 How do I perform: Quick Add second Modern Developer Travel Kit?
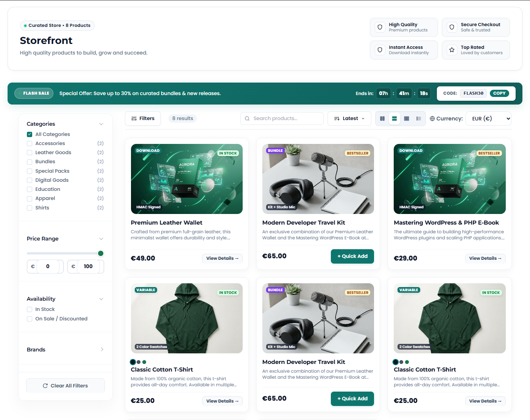pyautogui.click(x=352, y=398)
